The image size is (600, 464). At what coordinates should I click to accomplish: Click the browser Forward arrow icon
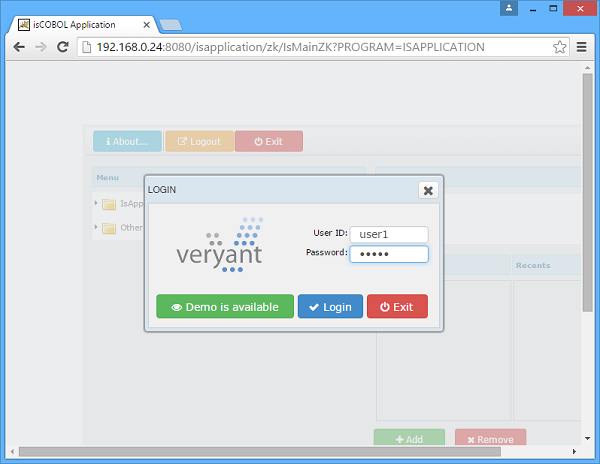(x=40, y=47)
